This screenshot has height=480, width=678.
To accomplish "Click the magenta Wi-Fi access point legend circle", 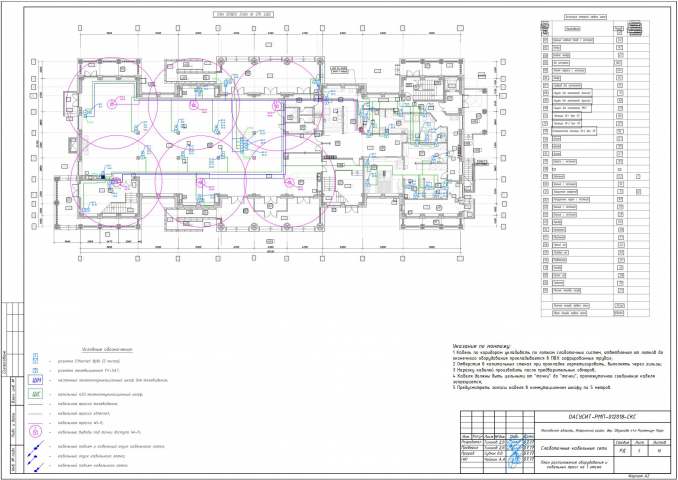I will click(36, 431).
